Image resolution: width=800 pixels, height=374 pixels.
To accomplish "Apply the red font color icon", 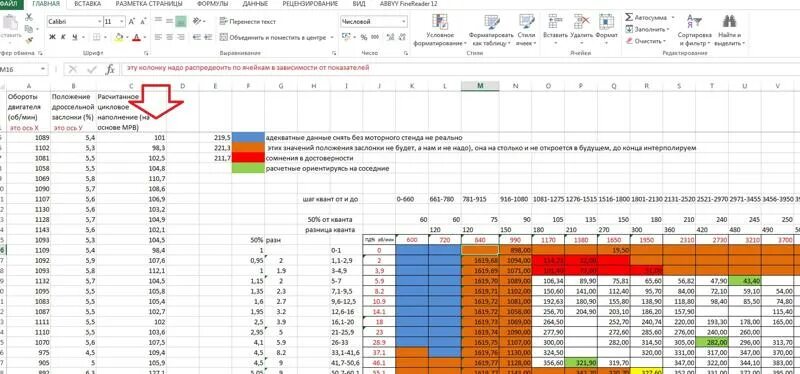I will [x=136, y=37].
